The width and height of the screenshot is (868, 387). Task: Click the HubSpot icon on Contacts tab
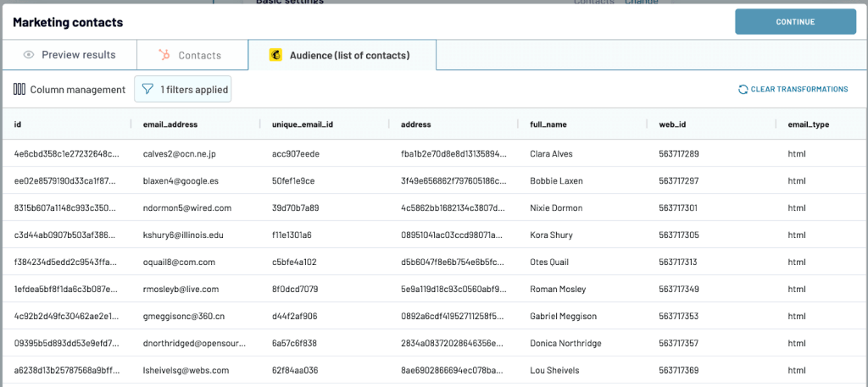pyautogui.click(x=164, y=55)
